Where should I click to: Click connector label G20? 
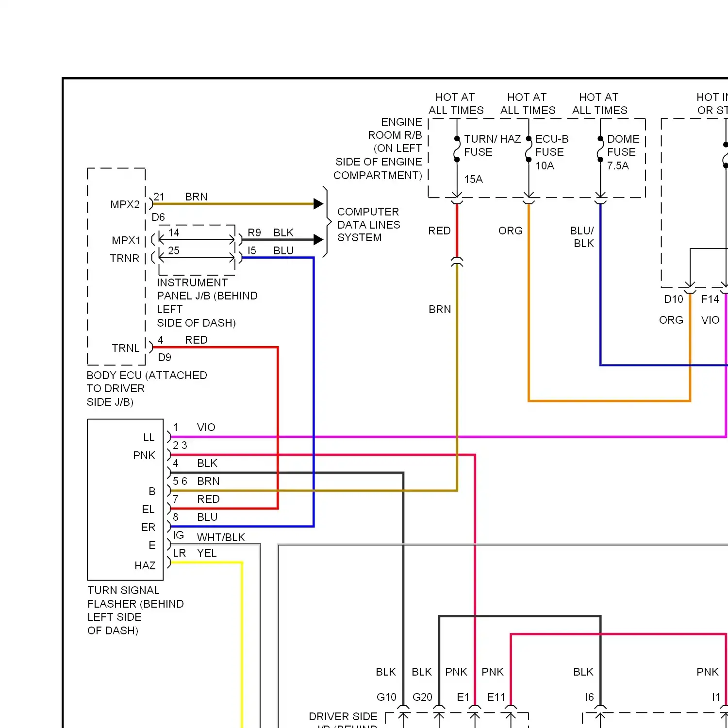pos(422,697)
